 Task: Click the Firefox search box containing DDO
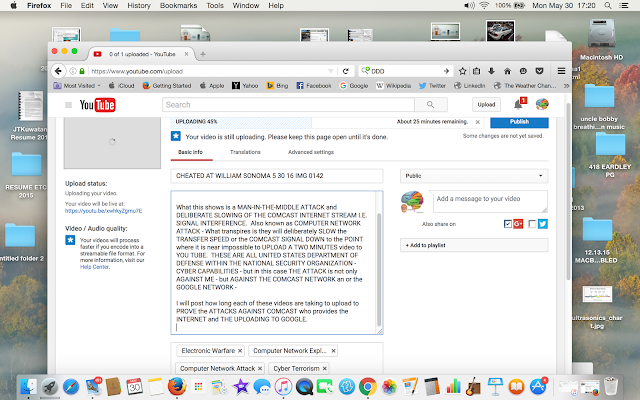coord(406,71)
